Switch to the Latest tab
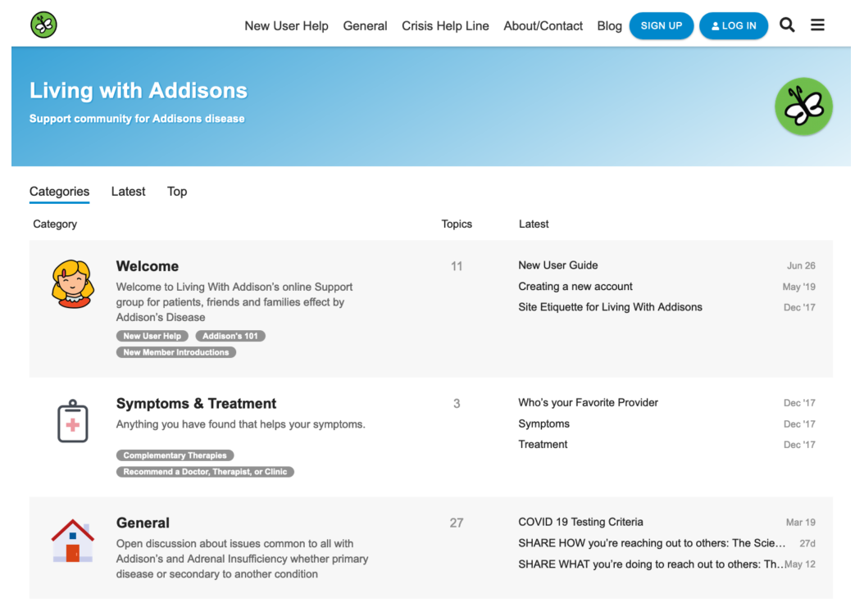 coord(129,192)
